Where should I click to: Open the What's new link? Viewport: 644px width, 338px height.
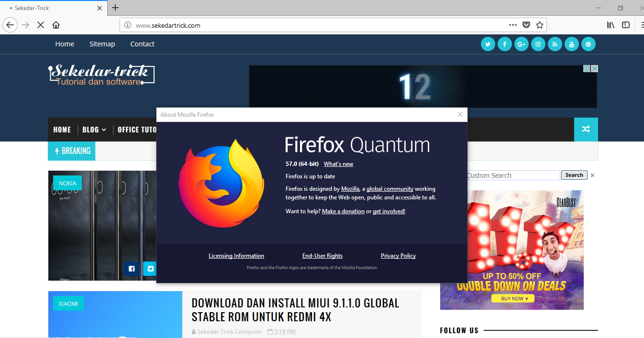[x=338, y=164]
